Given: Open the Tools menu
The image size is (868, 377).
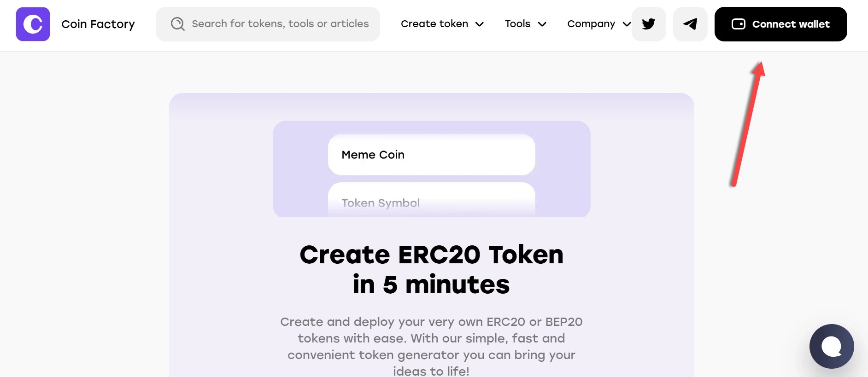Looking at the screenshot, I should 517,24.
